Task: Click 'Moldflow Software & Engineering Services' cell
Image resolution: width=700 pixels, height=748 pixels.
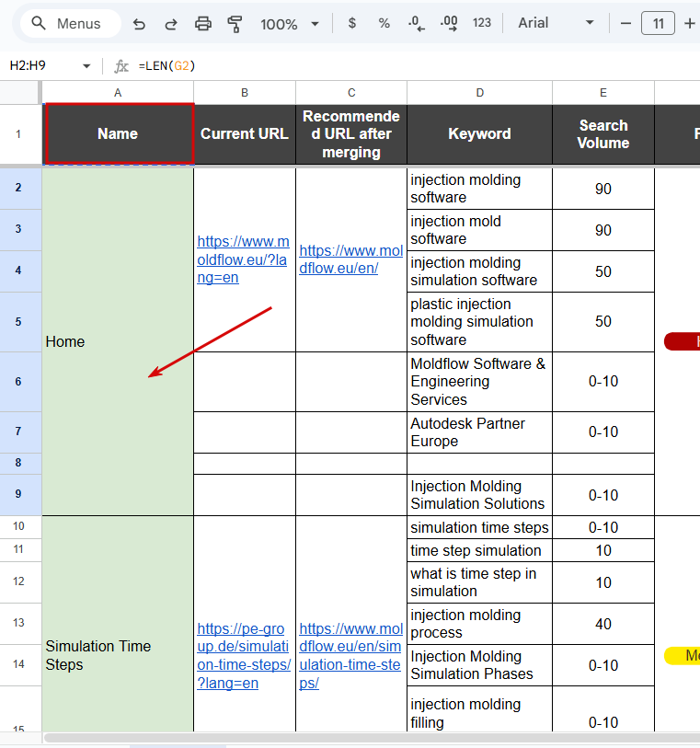Action: [480, 382]
